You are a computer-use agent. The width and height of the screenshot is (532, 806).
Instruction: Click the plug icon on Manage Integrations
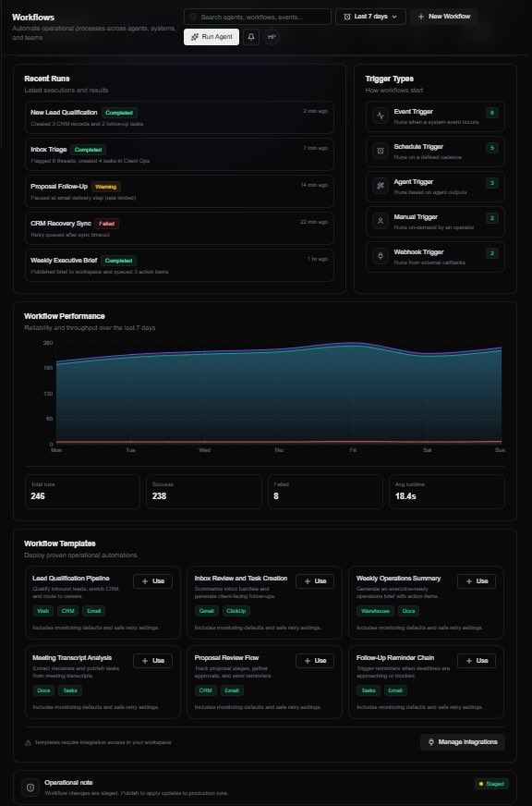point(431,741)
